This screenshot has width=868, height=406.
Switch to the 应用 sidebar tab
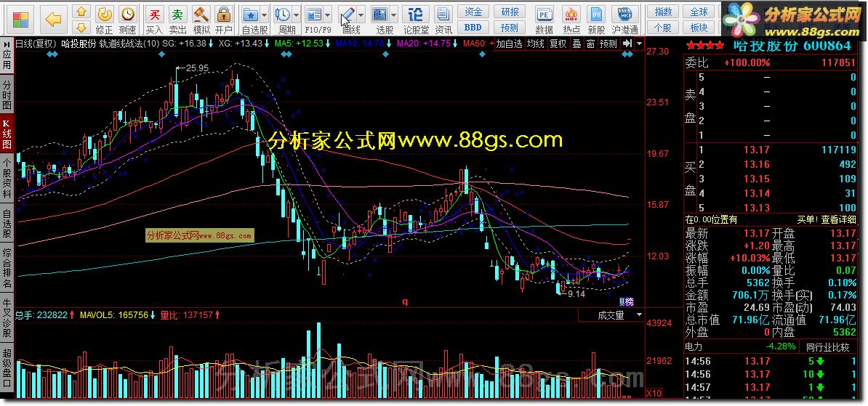pos(7,54)
